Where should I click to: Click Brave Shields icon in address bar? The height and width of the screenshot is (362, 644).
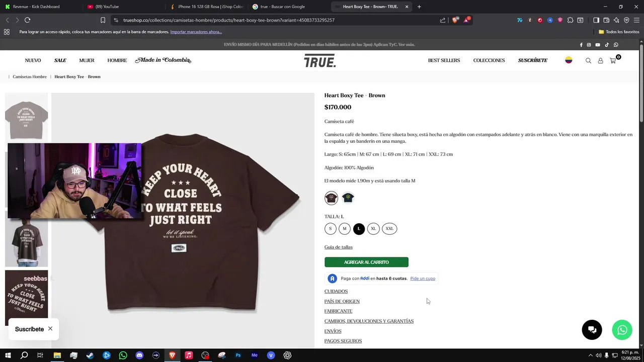(455, 20)
